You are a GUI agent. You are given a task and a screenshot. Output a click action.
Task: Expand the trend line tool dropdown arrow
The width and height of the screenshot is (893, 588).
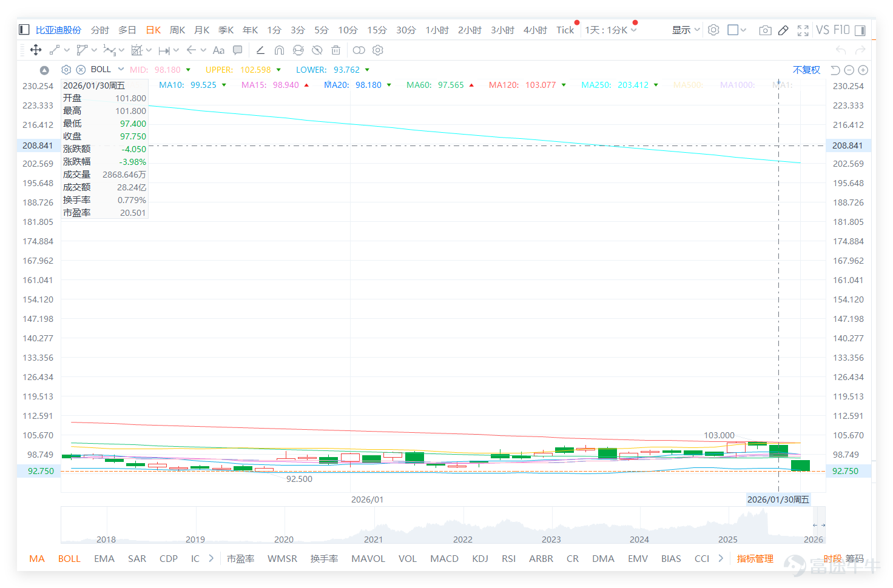tap(67, 50)
